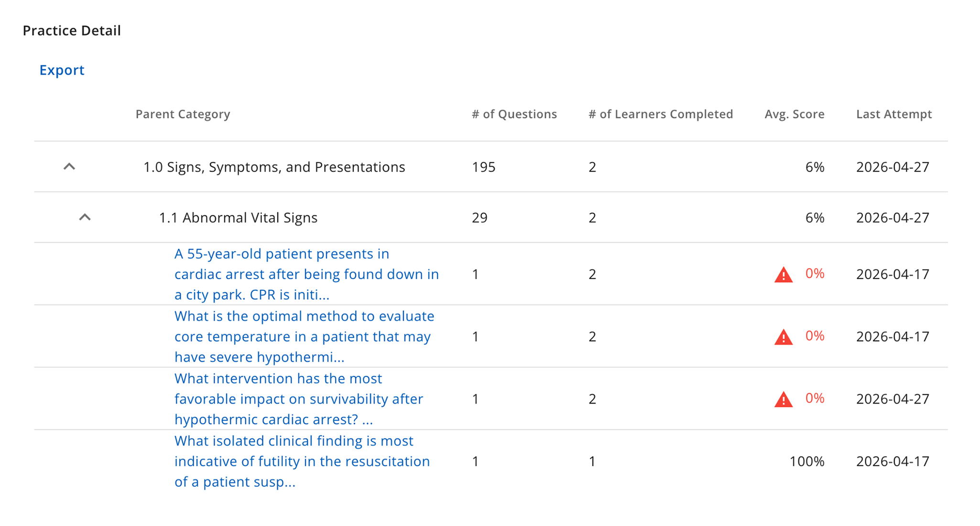Click the # of Questions column header
The height and width of the screenshot is (526, 980).
point(514,114)
